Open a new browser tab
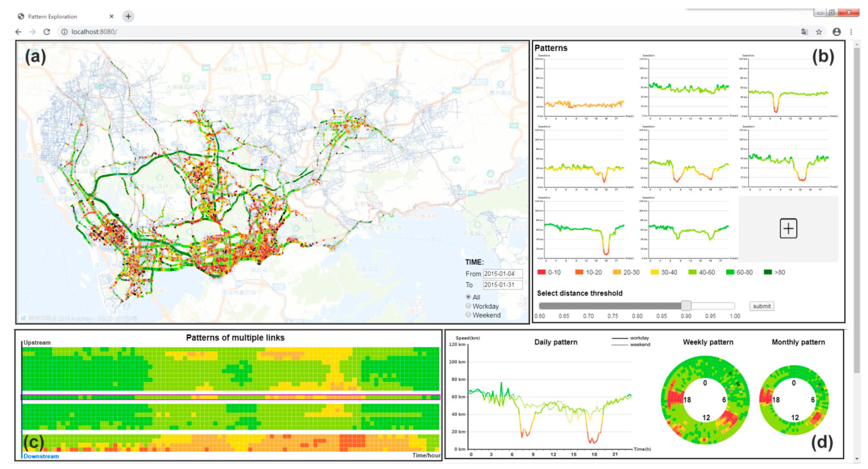The height and width of the screenshot is (469, 868). click(x=128, y=16)
